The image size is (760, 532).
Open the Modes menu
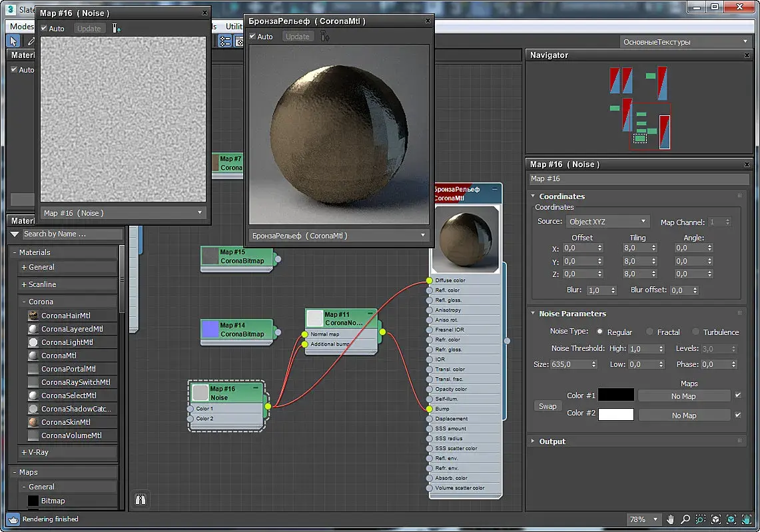point(22,26)
